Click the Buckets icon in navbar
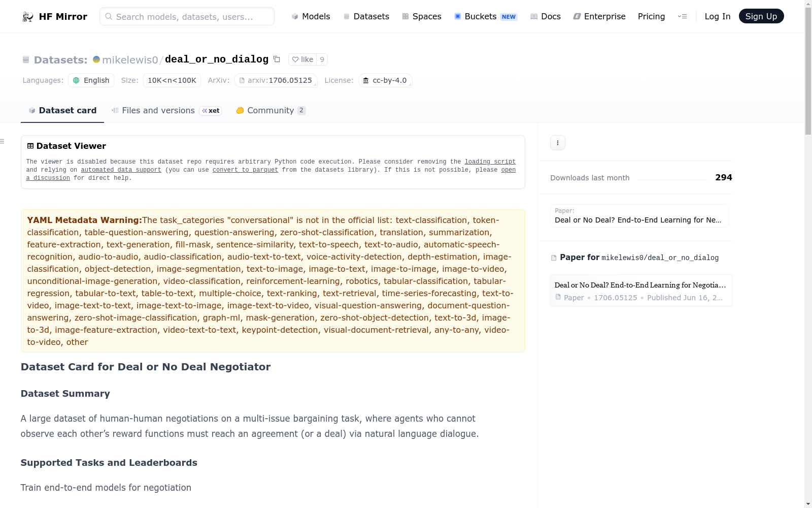This screenshot has width=812, height=508. click(458, 16)
